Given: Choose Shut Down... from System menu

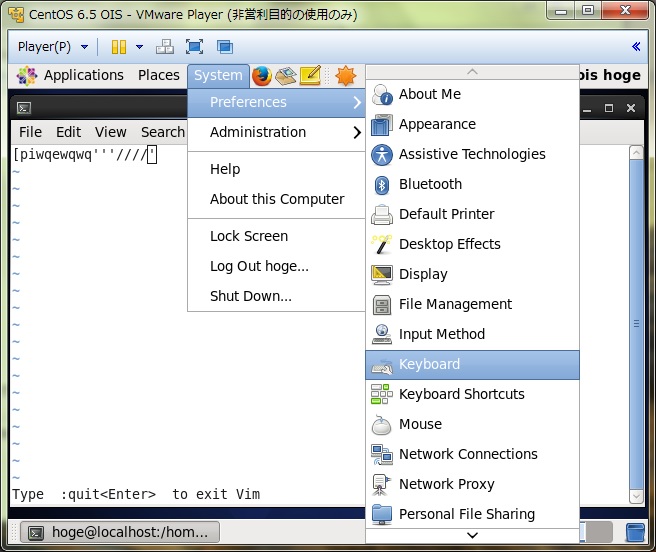Looking at the screenshot, I should 277,296.
